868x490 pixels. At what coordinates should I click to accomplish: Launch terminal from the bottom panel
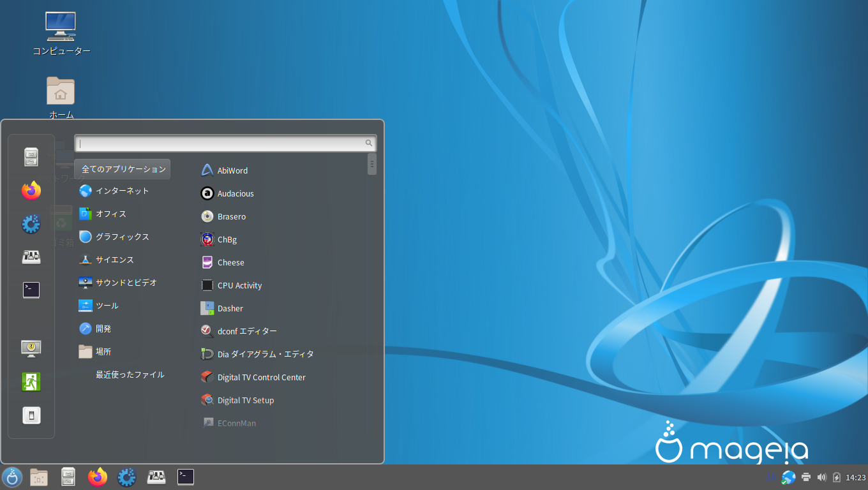186,477
